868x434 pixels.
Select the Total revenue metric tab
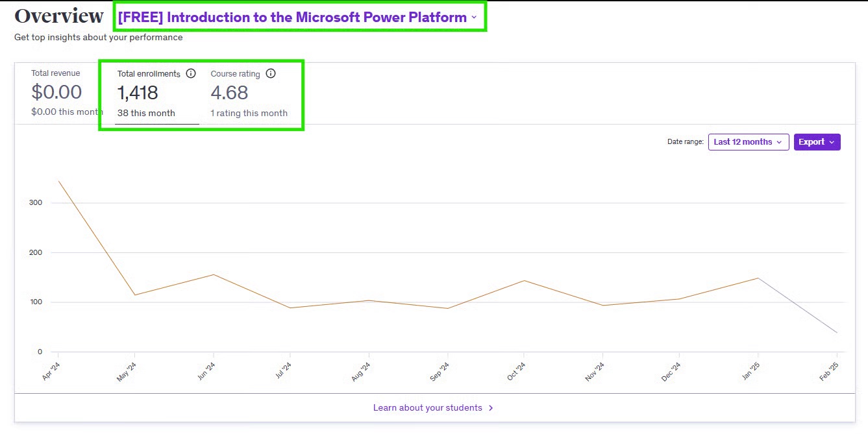(x=56, y=93)
